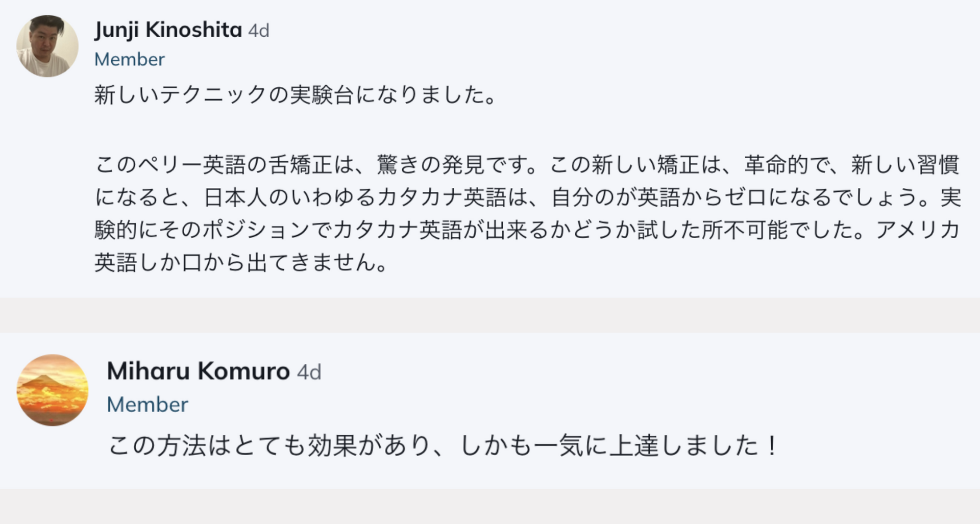Click the word 革命的で in Junji's comment
980x524 pixels.
[786, 165]
